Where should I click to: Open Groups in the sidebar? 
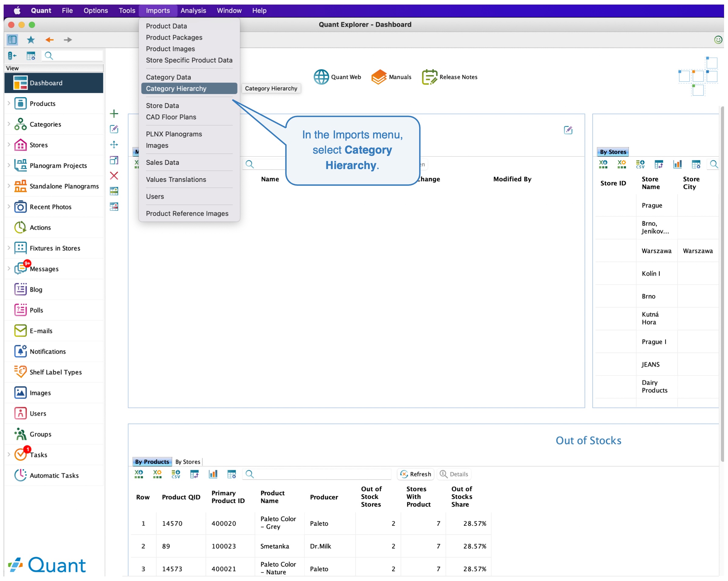[54, 434]
